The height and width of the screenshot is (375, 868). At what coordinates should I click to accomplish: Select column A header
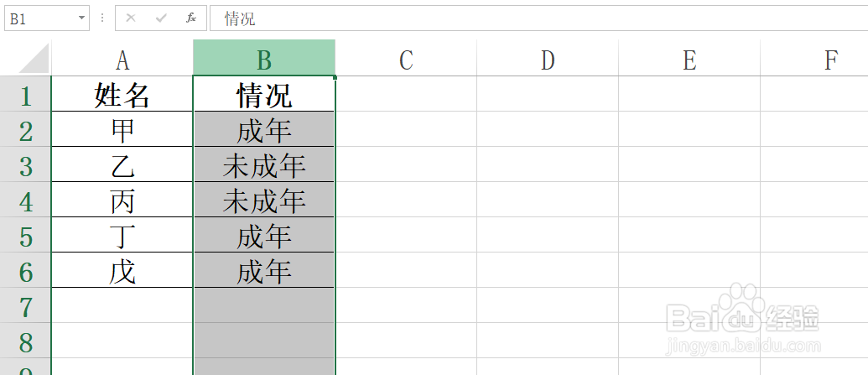pyautogui.click(x=122, y=60)
